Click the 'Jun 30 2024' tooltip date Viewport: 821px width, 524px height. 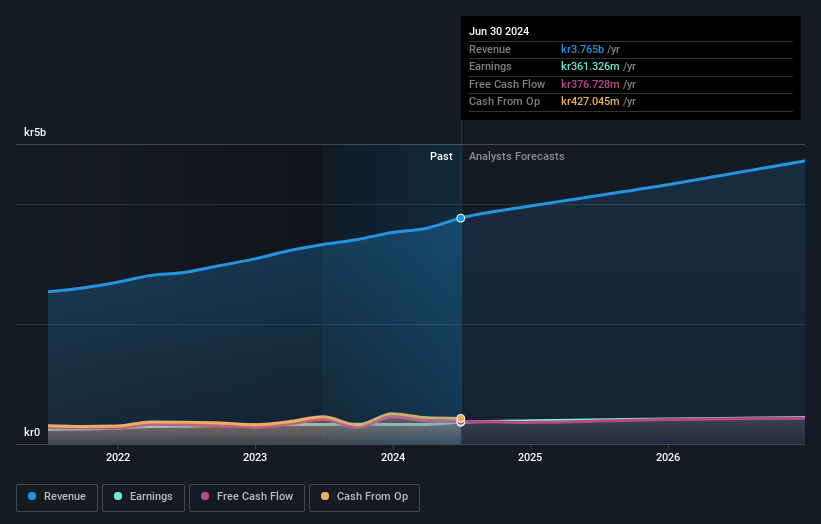499,31
